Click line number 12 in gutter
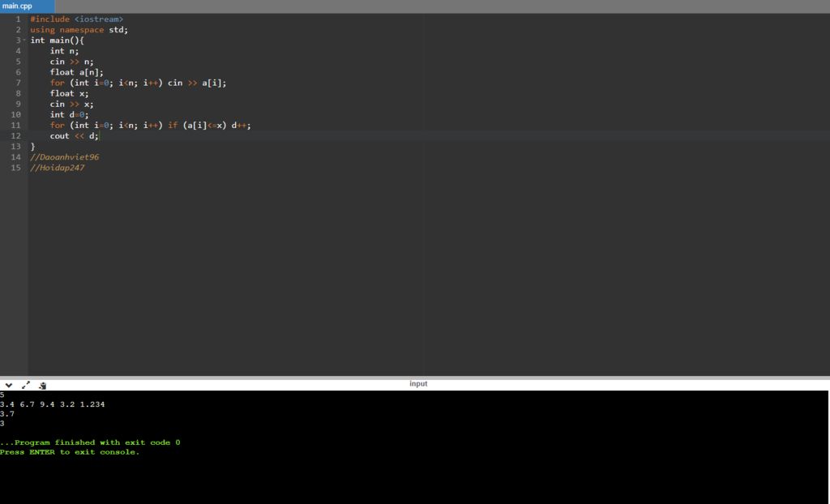 [x=15, y=135]
